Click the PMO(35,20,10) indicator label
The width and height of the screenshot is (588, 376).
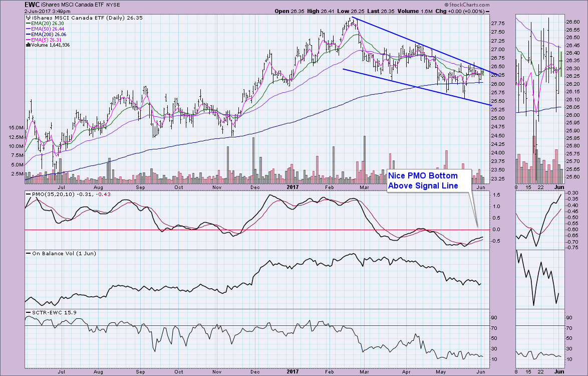coord(48,194)
